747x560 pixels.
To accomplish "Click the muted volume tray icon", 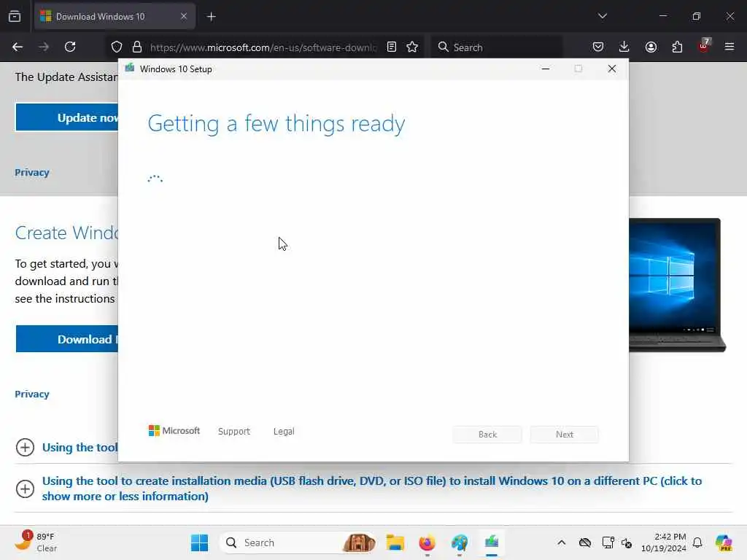I will (x=627, y=542).
